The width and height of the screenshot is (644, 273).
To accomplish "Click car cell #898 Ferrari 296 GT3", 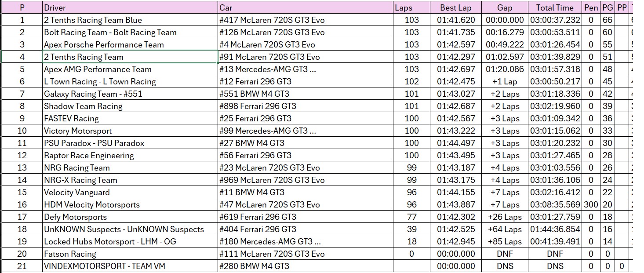I will 306,106.
